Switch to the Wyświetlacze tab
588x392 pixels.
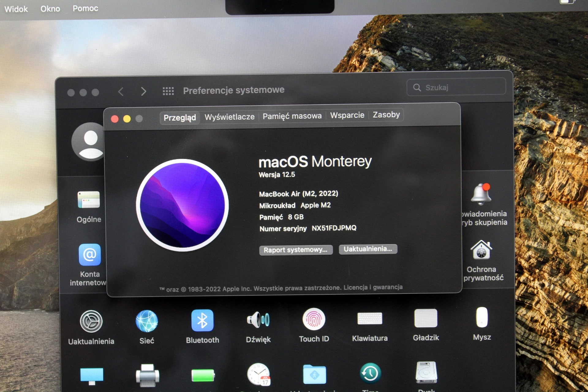(x=229, y=117)
